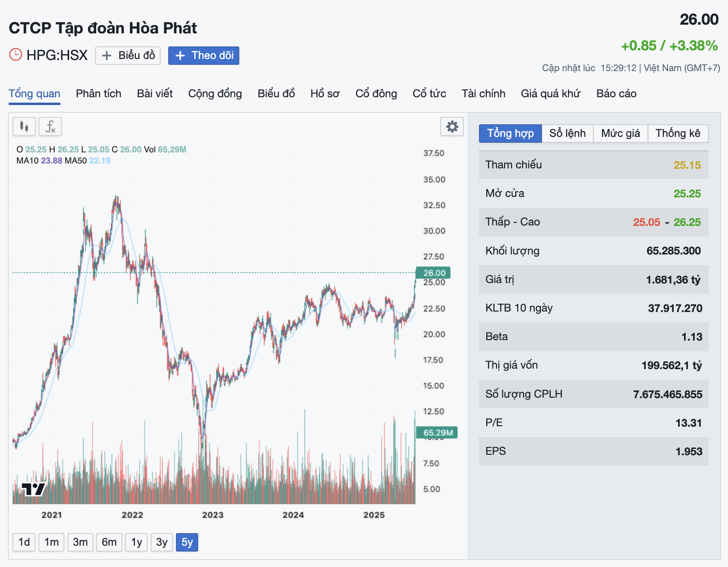Select the Tổng hợp panel tab
728x567 pixels.
point(510,134)
